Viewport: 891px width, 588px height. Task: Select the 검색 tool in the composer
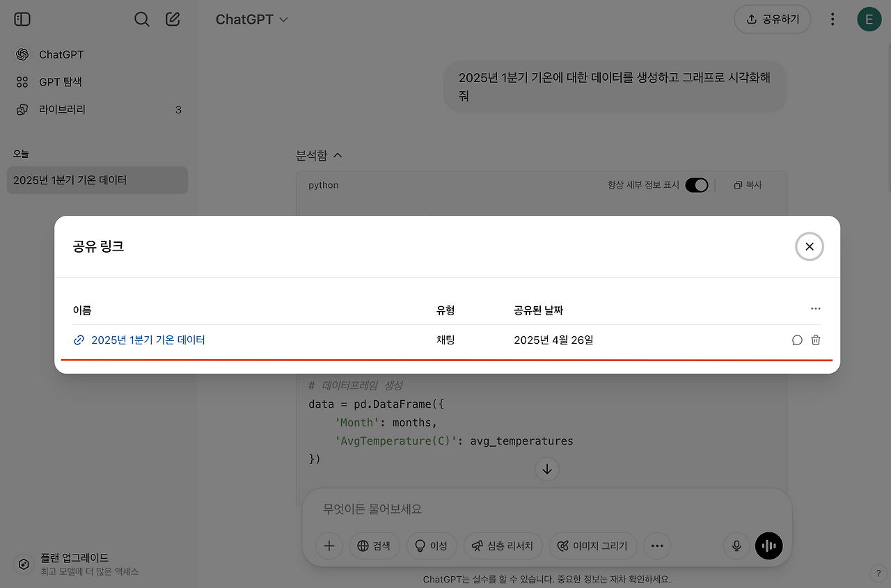[x=374, y=546]
